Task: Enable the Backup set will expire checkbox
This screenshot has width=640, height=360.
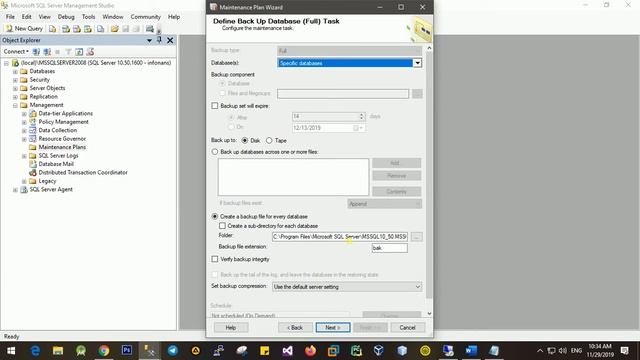Action: click(215, 106)
